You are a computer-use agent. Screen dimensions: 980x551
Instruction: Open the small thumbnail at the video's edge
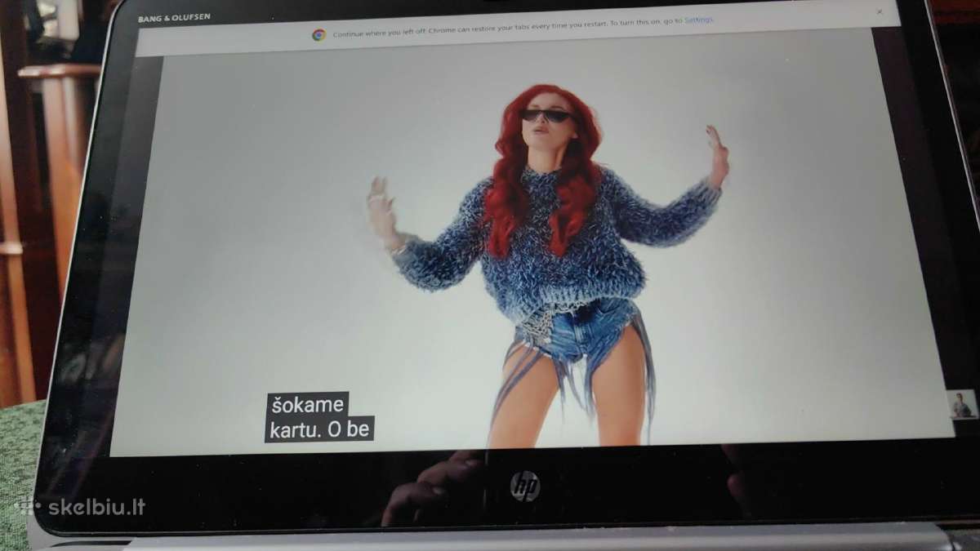tap(962, 405)
